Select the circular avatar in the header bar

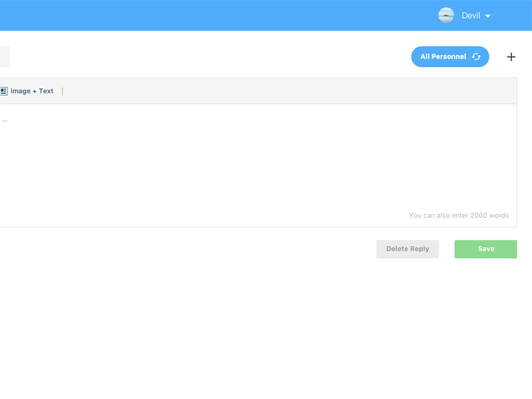446,15
